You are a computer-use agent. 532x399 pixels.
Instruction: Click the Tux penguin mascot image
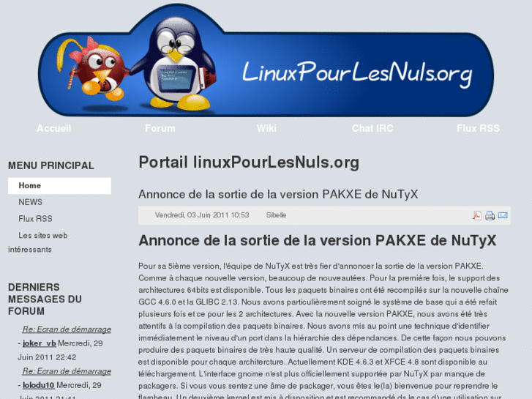pos(174,64)
